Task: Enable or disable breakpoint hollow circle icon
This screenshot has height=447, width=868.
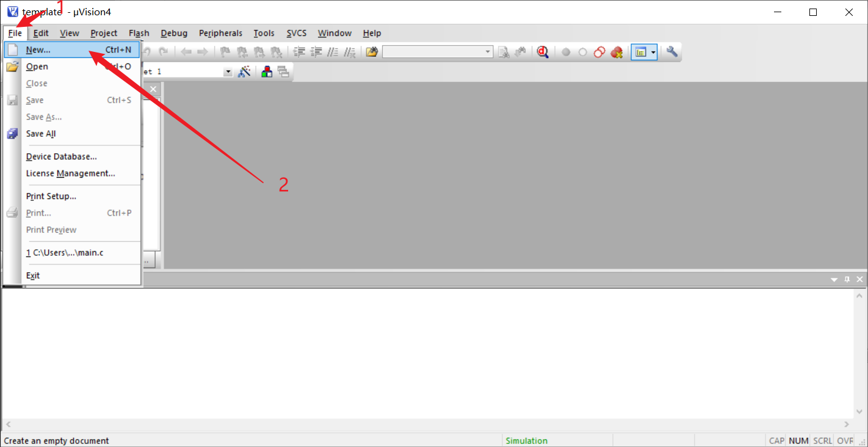Action: click(x=582, y=53)
